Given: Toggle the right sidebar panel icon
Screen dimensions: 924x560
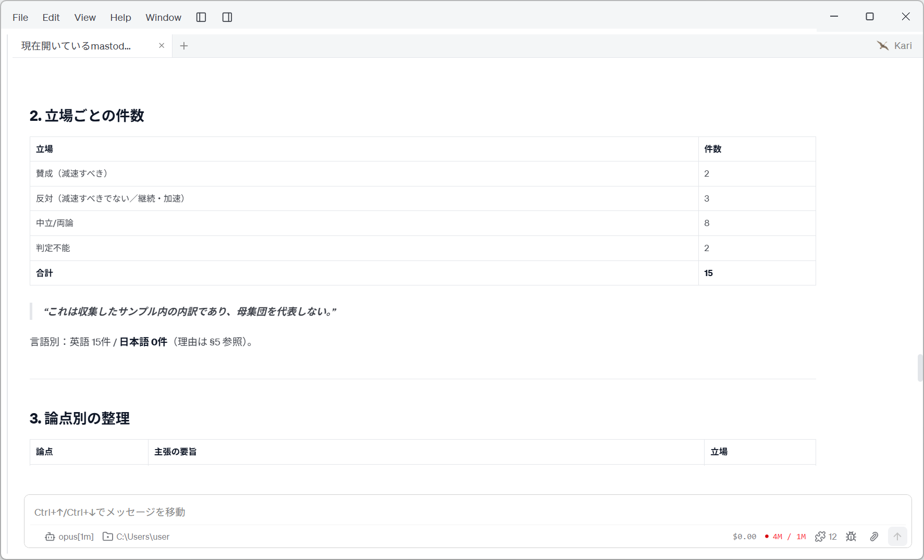Looking at the screenshot, I should [227, 17].
